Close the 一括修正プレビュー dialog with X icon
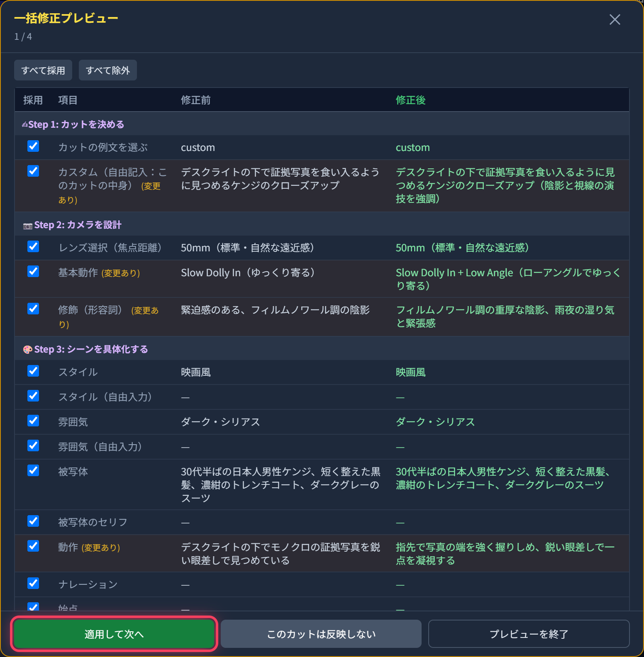The image size is (644, 657). pyautogui.click(x=615, y=19)
